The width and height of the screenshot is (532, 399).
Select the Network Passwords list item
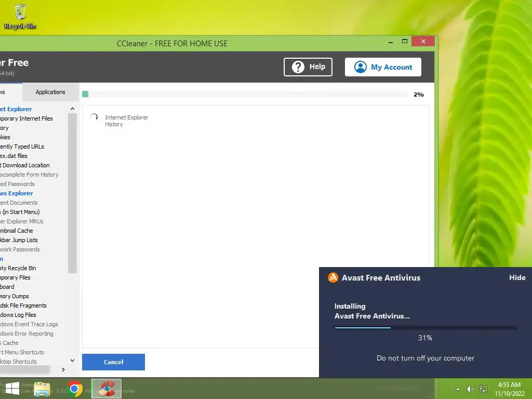pos(20,249)
